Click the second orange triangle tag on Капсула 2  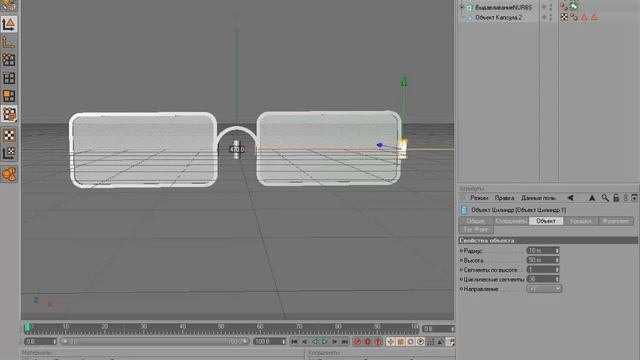(x=594, y=17)
